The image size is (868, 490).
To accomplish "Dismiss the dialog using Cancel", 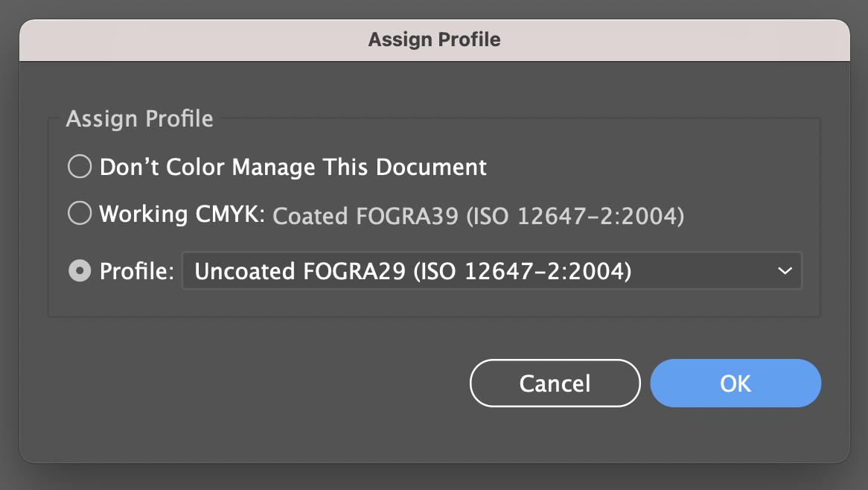I will coord(555,384).
